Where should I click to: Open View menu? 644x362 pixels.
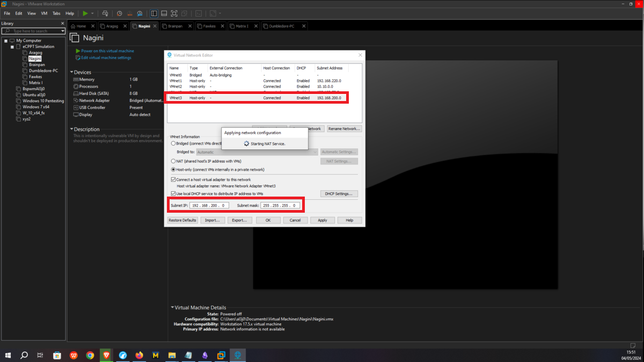[x=32, y=13]
